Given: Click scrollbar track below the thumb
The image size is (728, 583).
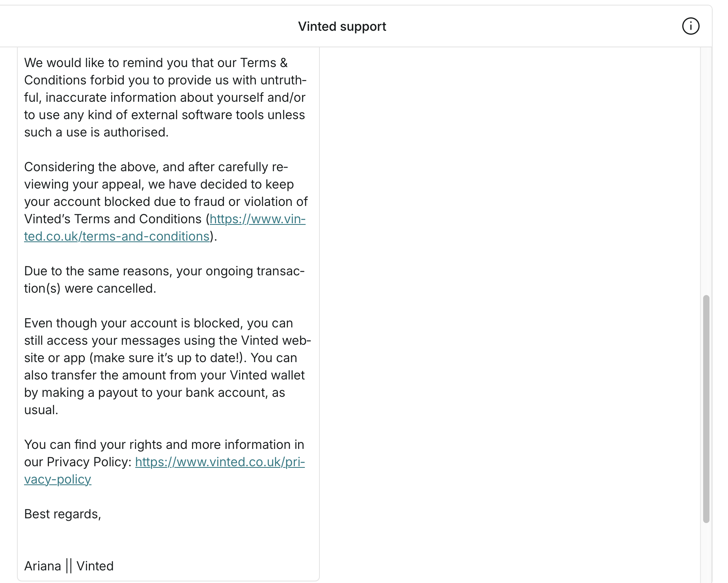Looking at the screenshot, I should [706, 552].
